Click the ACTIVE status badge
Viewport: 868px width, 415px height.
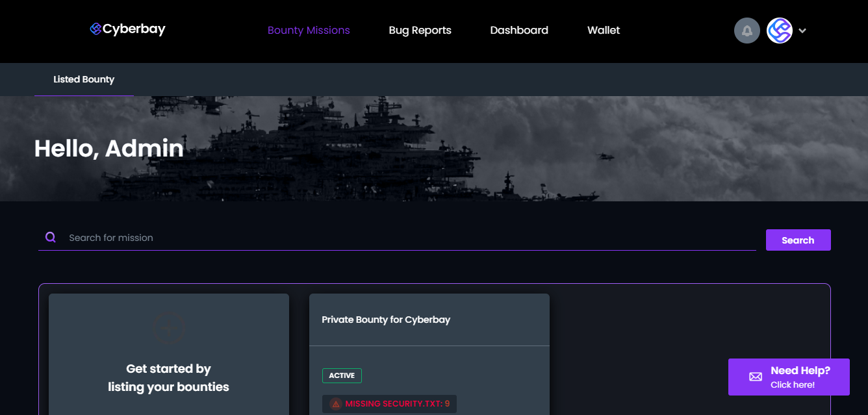pos(342,375)
